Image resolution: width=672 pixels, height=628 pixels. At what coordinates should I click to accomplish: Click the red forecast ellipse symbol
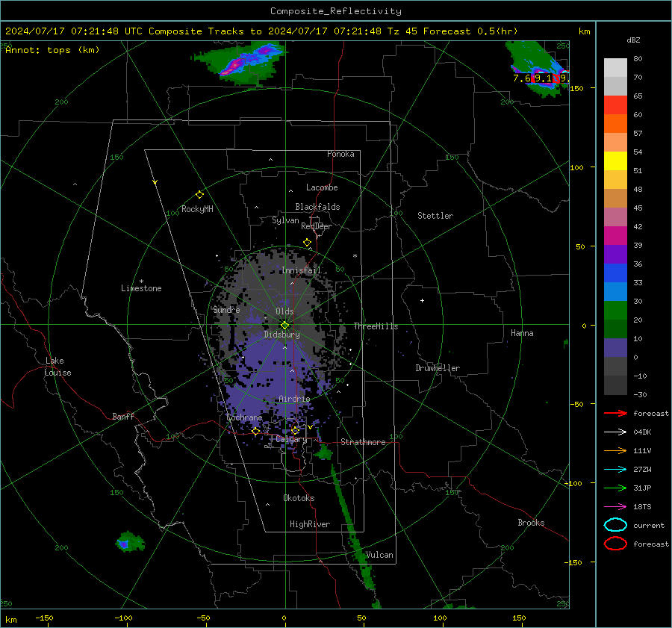click(615, 544)
